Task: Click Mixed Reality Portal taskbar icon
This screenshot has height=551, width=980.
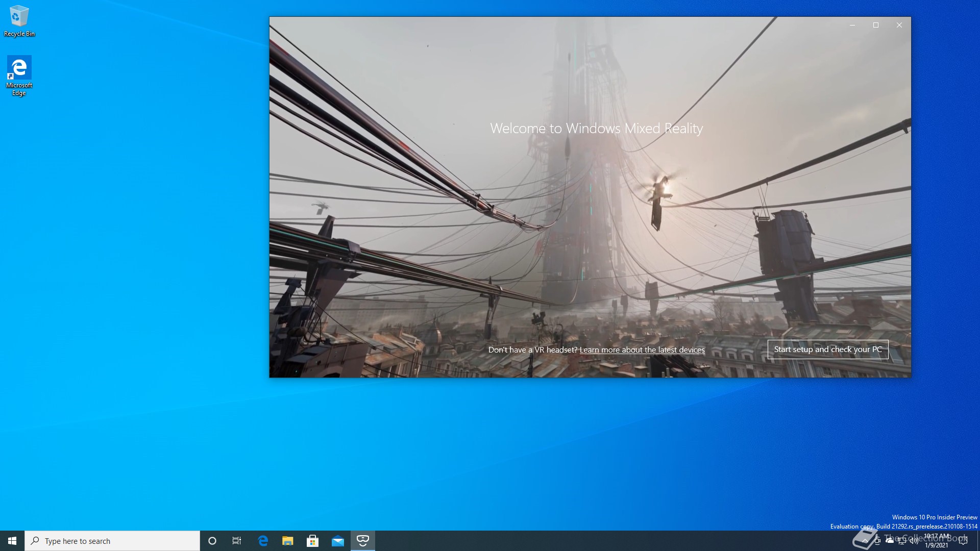Action: point(363,541)
